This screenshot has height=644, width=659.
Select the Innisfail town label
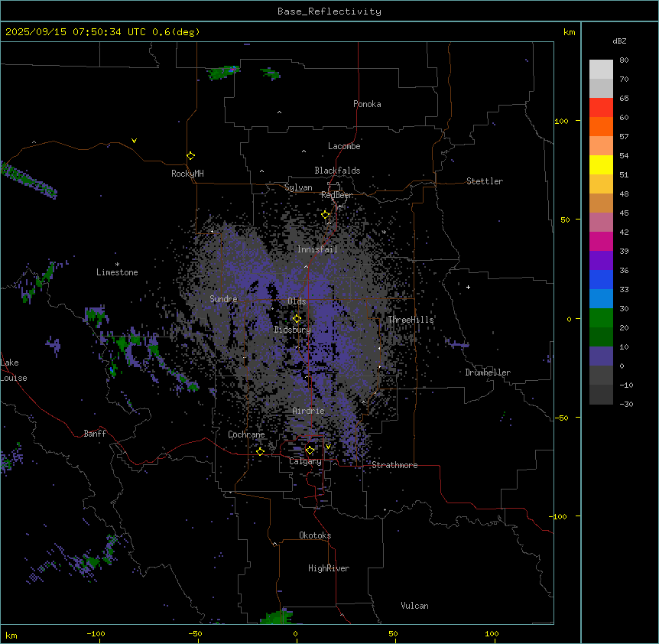coord(317,249)
